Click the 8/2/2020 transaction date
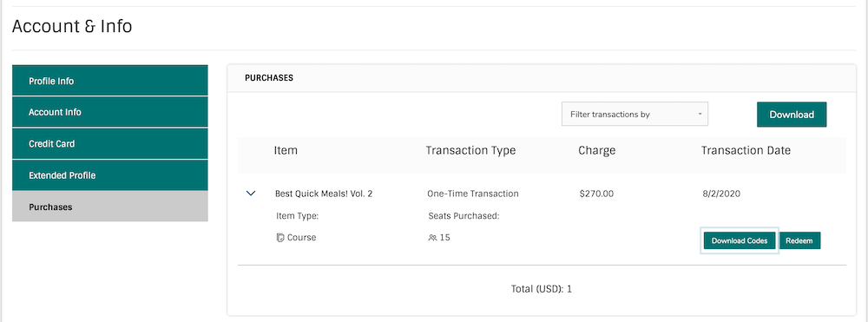 (720, 194)
